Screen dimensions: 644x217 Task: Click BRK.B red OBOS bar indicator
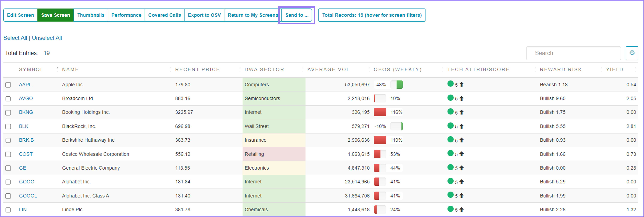[x=380, y=140]
